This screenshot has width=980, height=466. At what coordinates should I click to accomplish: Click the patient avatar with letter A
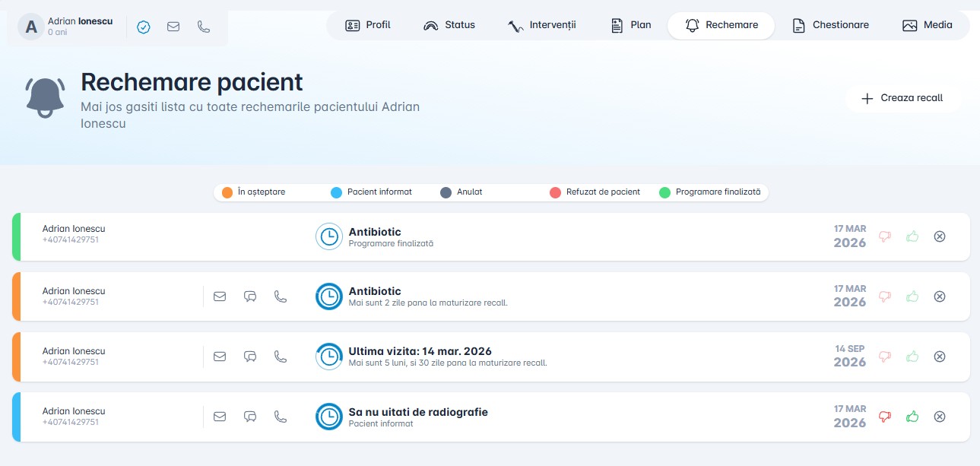click(31, 27)
